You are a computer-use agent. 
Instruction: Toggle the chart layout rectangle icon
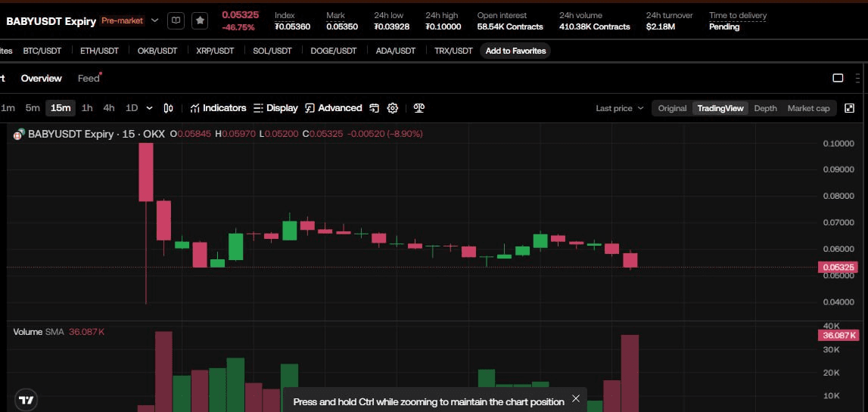click(838, 78)
